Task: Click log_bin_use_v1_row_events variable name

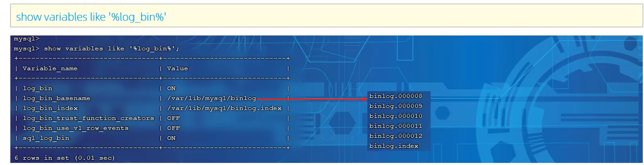Action: 75,128
